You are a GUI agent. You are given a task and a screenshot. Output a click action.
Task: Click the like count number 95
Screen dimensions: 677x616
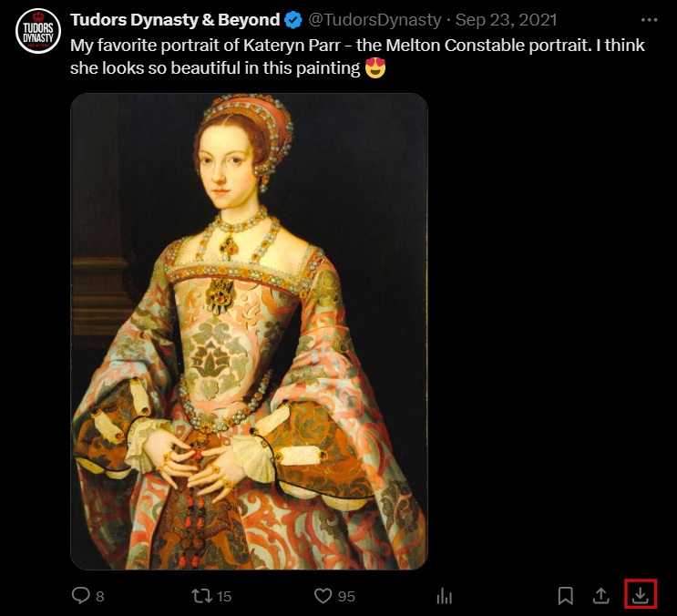click(346, 596)
